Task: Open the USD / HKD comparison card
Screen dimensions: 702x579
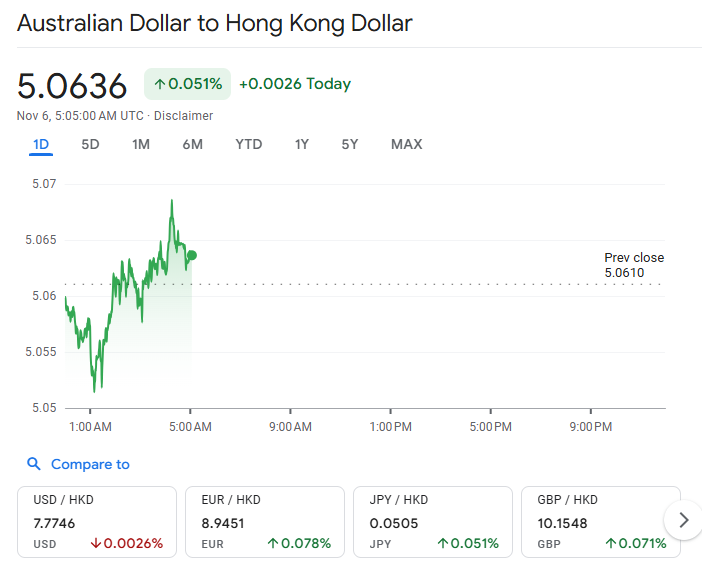Action: pyautogui.click(x=97, y=521)
